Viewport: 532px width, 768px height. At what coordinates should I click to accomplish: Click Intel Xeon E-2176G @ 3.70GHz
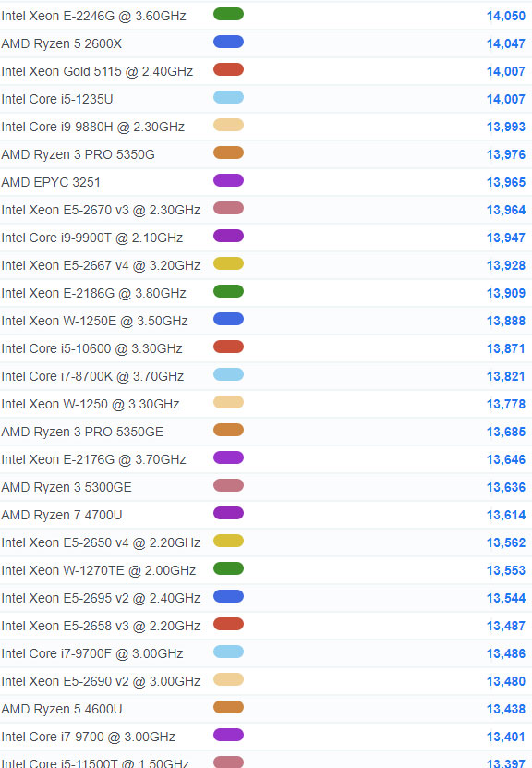click(x=93, y=459)
